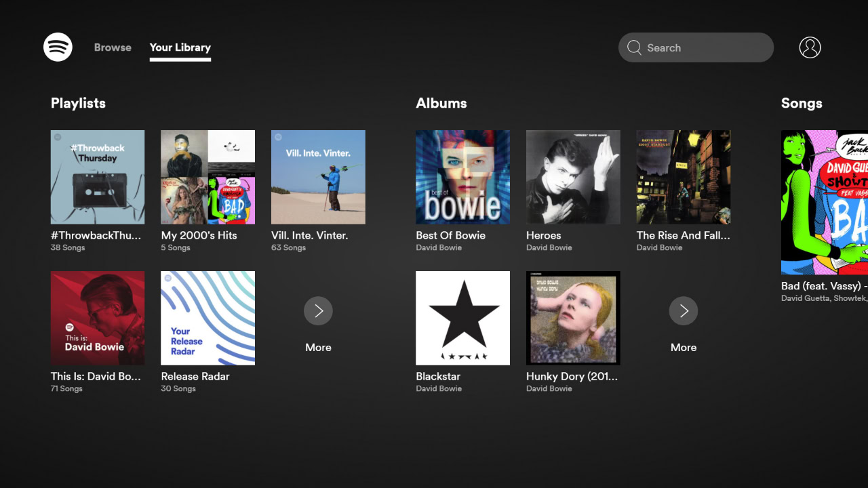This screenshot has width=868, height=488.
Task: Select the Your Library tab
Action: (180, 47)
